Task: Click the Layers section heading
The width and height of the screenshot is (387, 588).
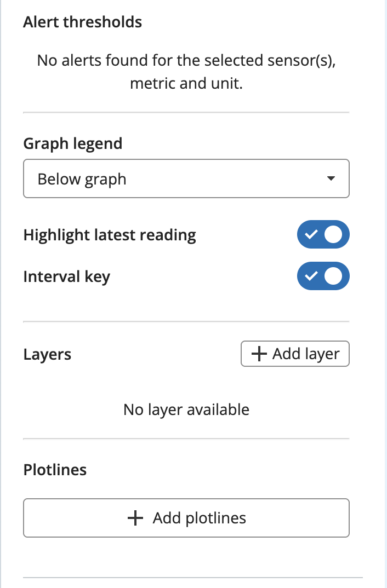Action: 47,355
